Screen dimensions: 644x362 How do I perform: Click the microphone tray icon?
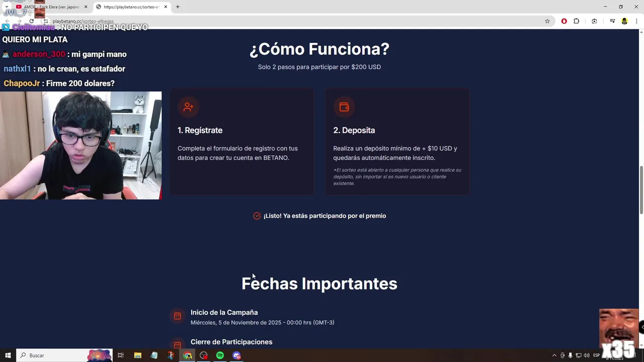[x=571, y=355]
